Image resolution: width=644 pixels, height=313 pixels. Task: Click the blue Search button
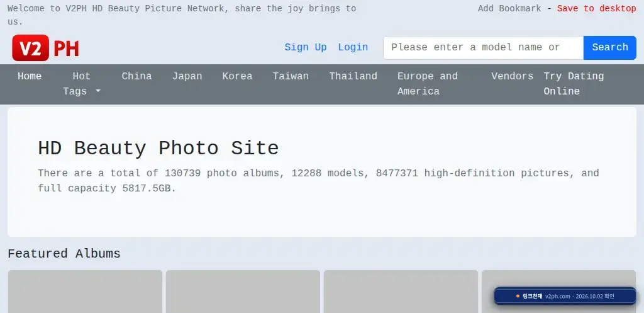coord(610,48)
